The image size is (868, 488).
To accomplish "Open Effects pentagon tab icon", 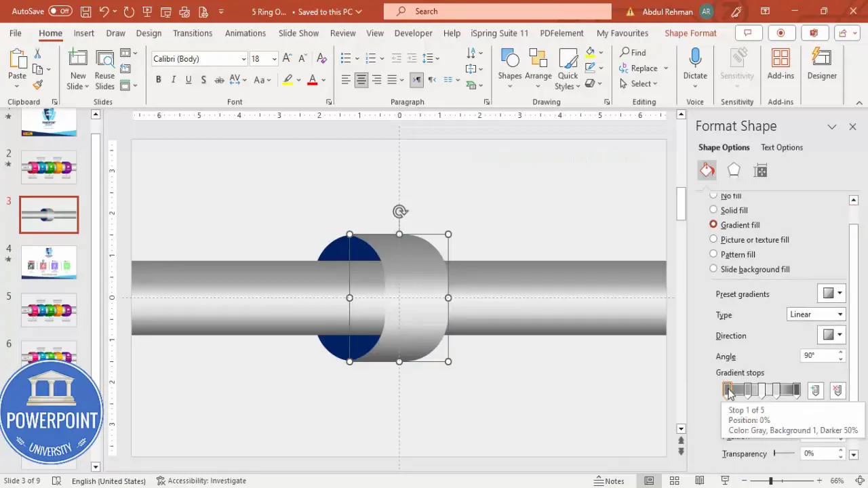I will pos(734,170).
